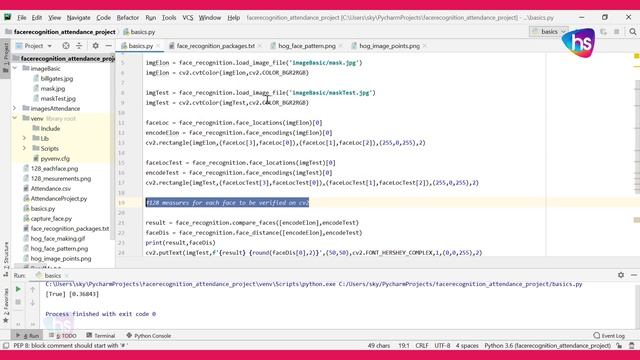
Task: Open the Favorites side tool window
Action: point(6,305)
